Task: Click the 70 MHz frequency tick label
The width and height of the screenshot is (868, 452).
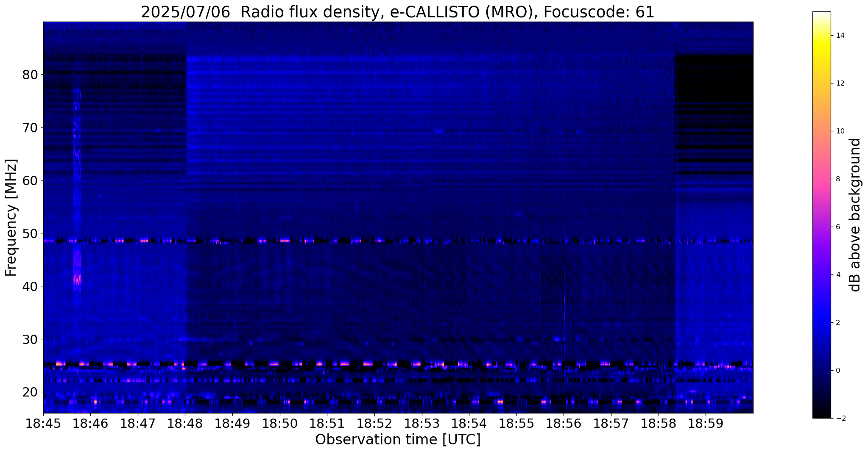Action: coord(30,128)
